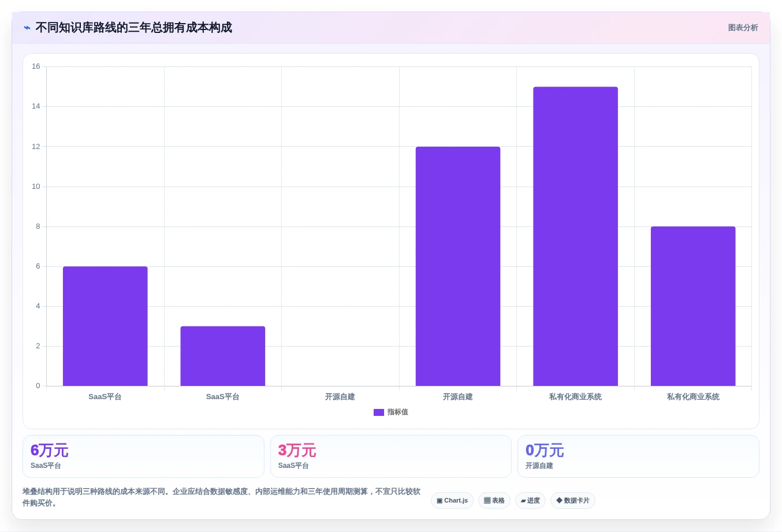
Task: Click the description paragraph starting with 堆叠结构
Action: coord(222,497)
